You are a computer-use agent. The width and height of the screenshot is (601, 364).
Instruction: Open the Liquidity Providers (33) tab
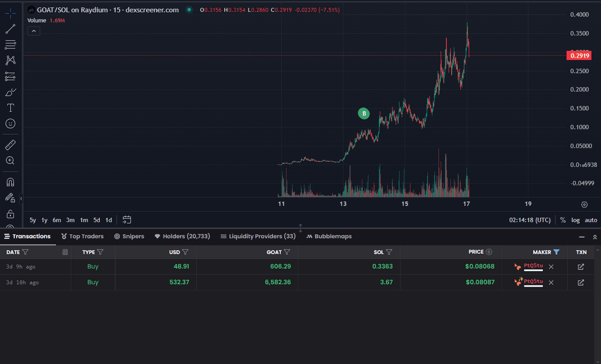click(258, 237)
